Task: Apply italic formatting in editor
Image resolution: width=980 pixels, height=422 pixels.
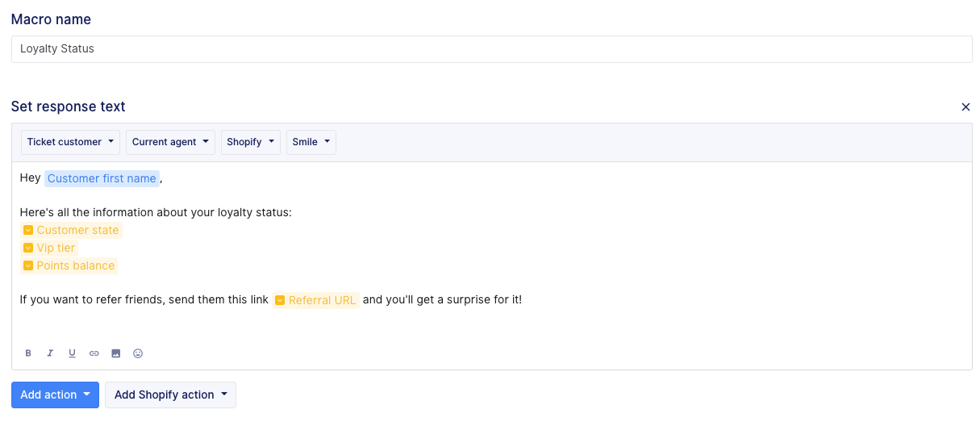Action: 50,353
